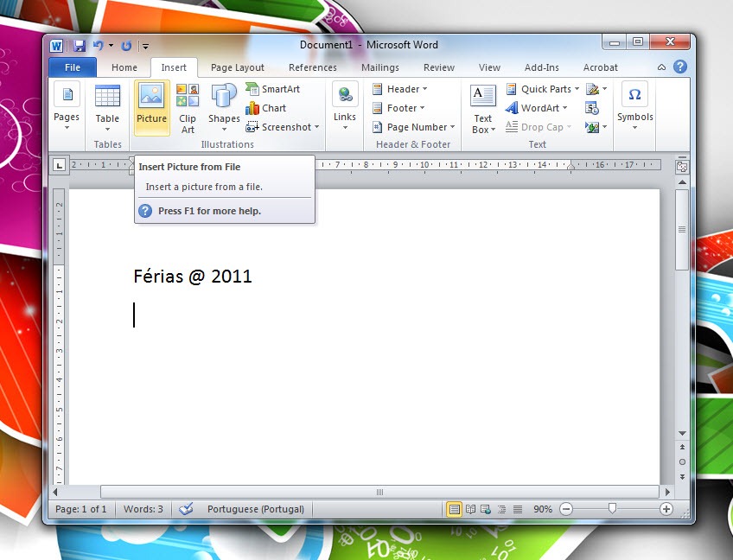This screenshot has width=733, height=560.
Task: Open the Add-Ins tab
Action: (x=541, y=67)
